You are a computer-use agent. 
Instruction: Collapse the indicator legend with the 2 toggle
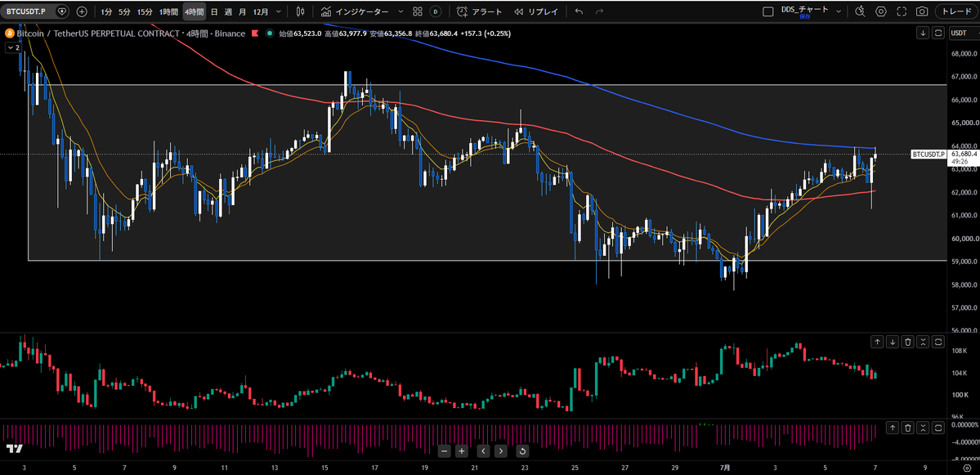[x=12, y=47]
